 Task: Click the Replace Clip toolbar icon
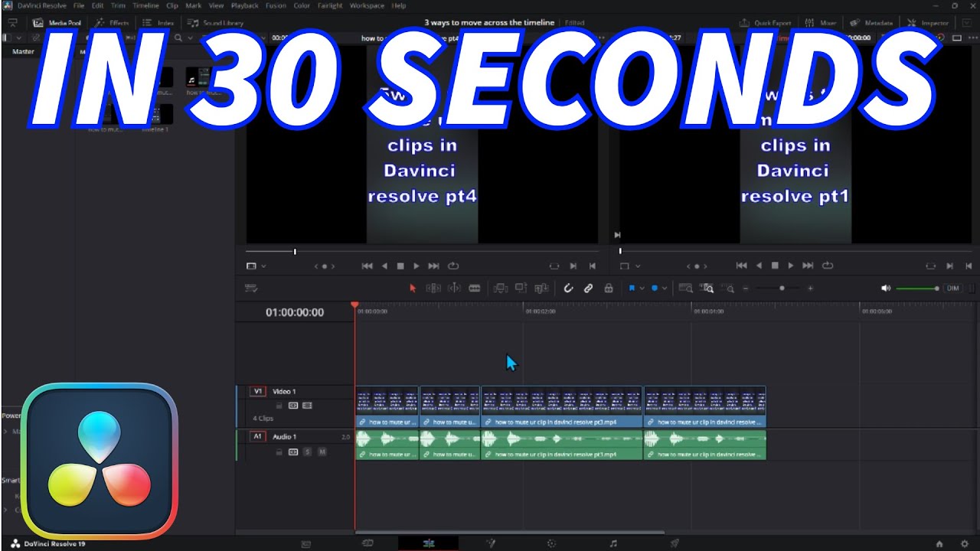(542, 289)
